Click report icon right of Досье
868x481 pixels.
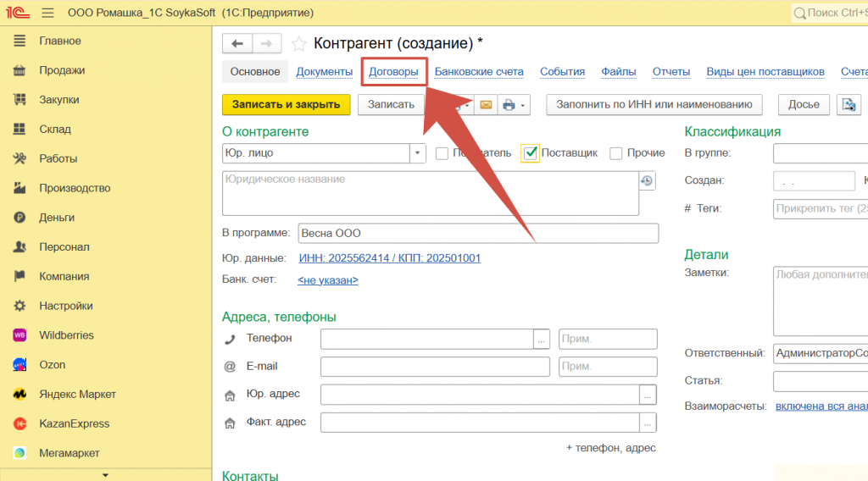click(848, 104)
